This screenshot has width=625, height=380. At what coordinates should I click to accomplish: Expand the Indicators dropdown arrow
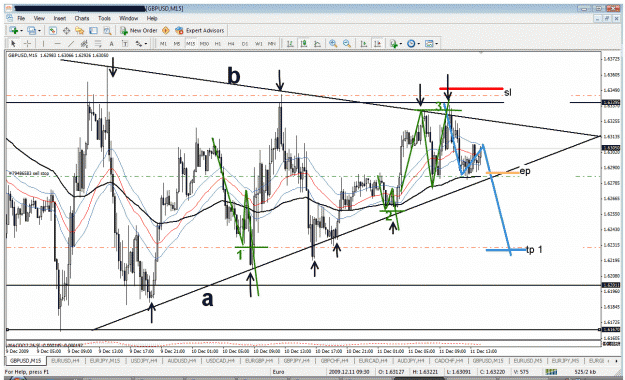tap(401, 44)
